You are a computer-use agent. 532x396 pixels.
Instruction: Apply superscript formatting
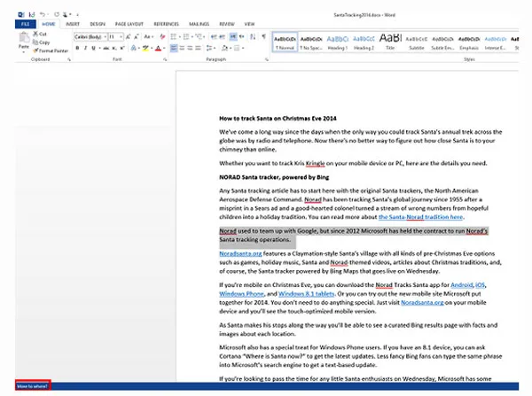(x=122, y=48)
